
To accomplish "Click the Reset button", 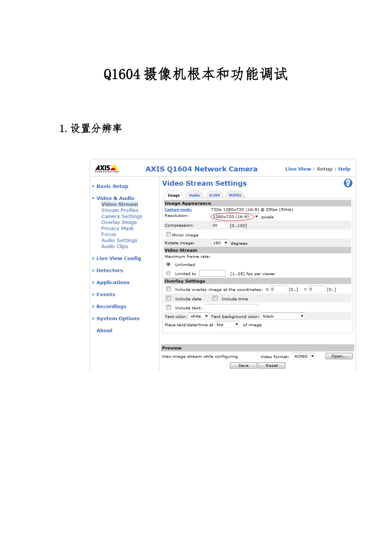I will pos(272,365).
